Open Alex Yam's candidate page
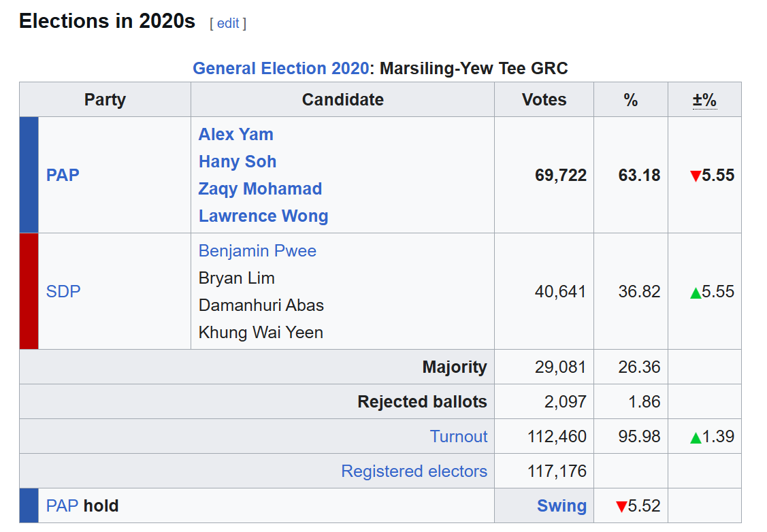The height and width of the screenshot is (532, 767). pyautogui.click(x=235, y=135)
